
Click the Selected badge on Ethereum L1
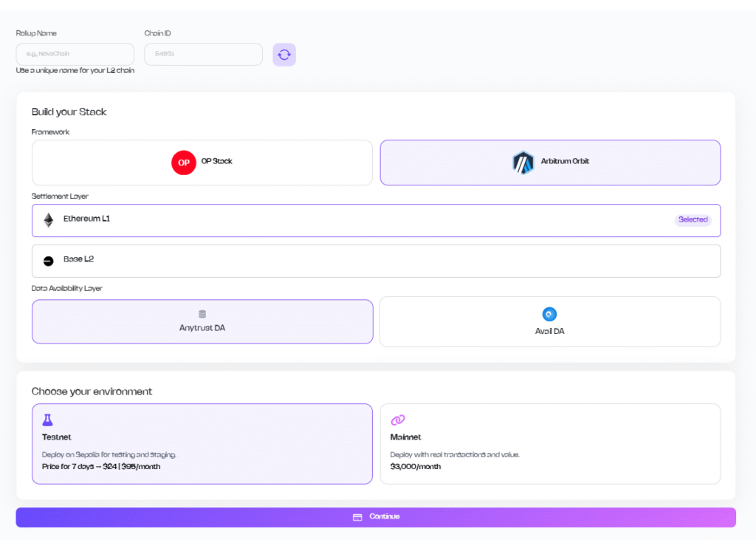[693, 219]
